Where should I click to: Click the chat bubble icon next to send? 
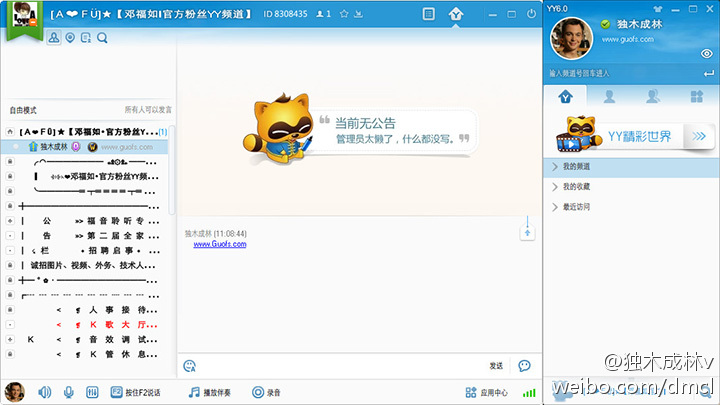524,366
